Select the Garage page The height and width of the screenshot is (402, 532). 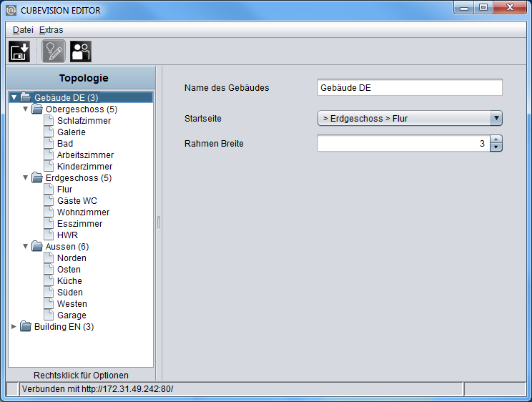tap(72, 315)
